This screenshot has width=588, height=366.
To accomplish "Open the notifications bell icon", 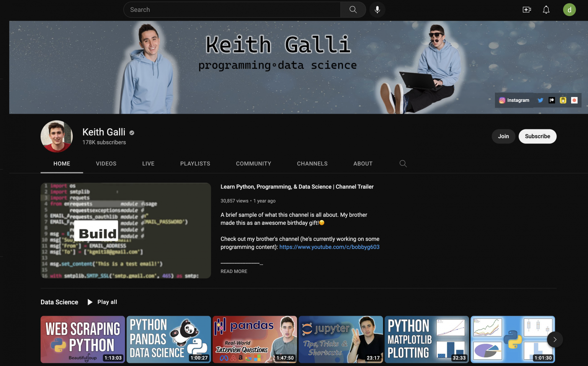I will pos(546,10).
